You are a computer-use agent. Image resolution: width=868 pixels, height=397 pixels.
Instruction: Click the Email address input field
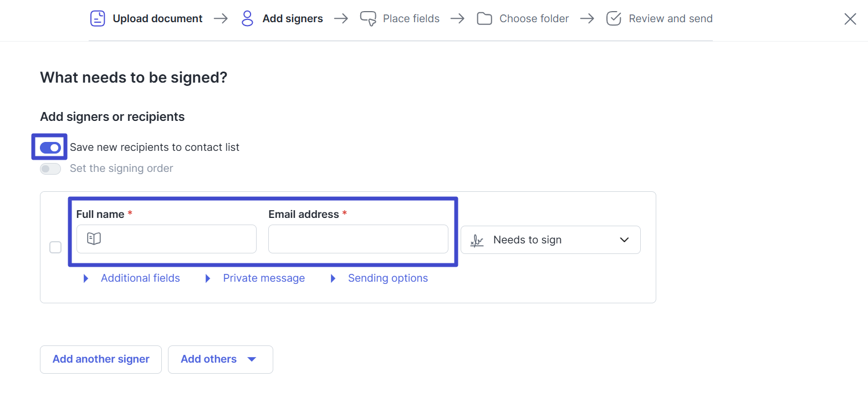pyautogui.click(x=358, y=239)
